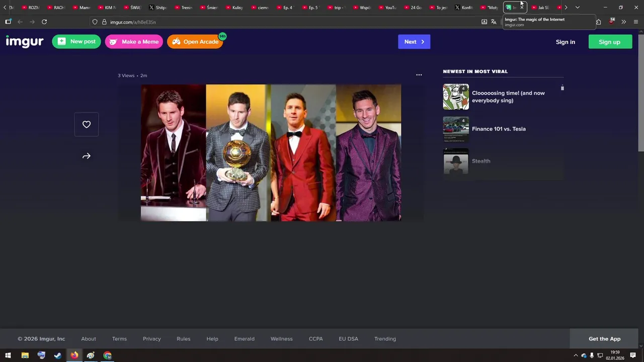This screenshot has height=362, width=644.
Task: Click the shield tracking protection icon
Action: (95, 22)
